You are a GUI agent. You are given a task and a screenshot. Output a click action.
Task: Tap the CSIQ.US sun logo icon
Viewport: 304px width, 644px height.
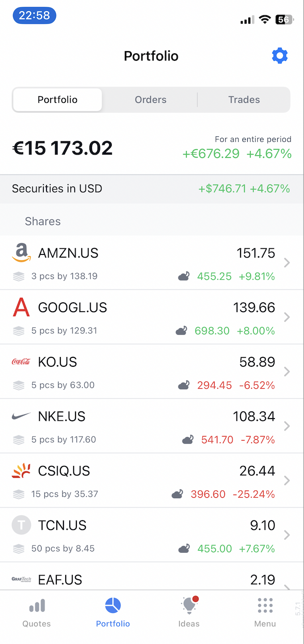pos(21,471)
